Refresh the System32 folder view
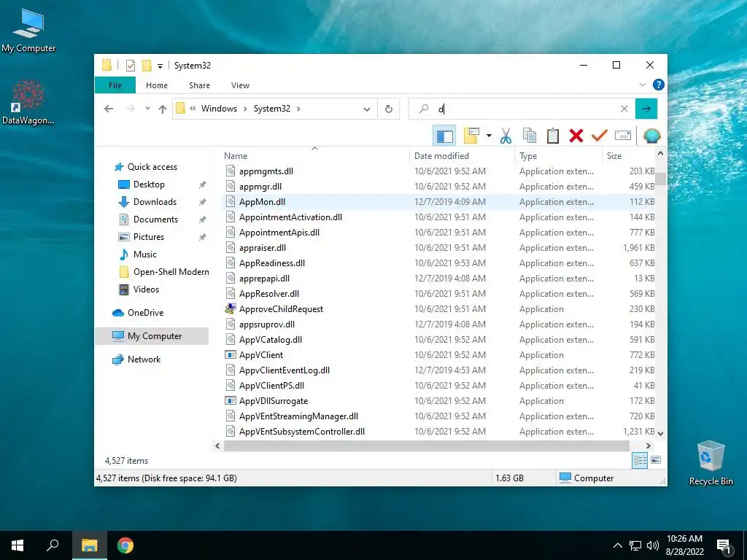Screen dimensions: 747x560 (389, 109)
